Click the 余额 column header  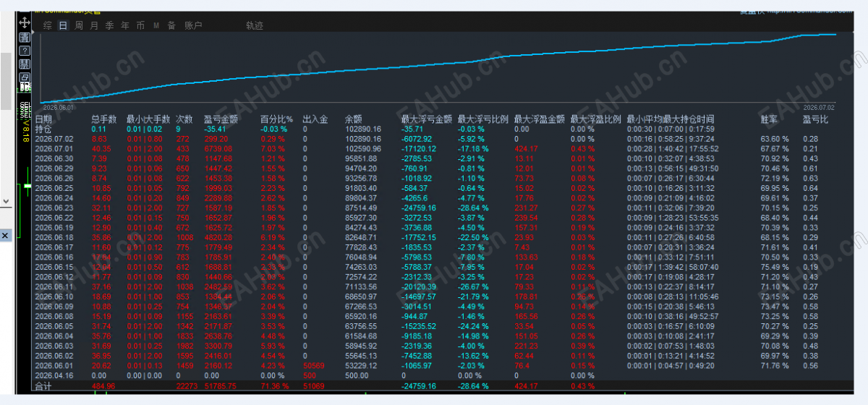[x=354, y=119]
